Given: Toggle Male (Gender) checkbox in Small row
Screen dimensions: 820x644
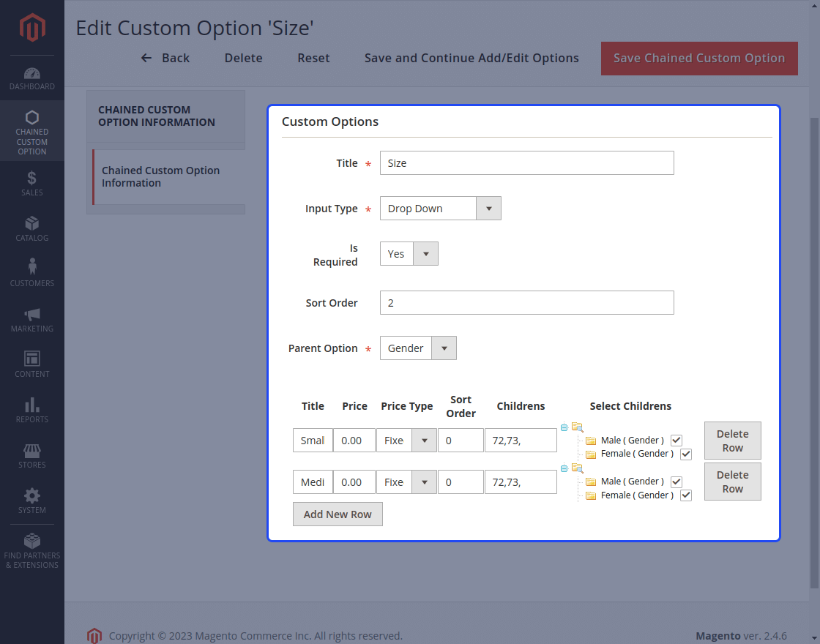Looking at the screenshot, I should (676, 440).
